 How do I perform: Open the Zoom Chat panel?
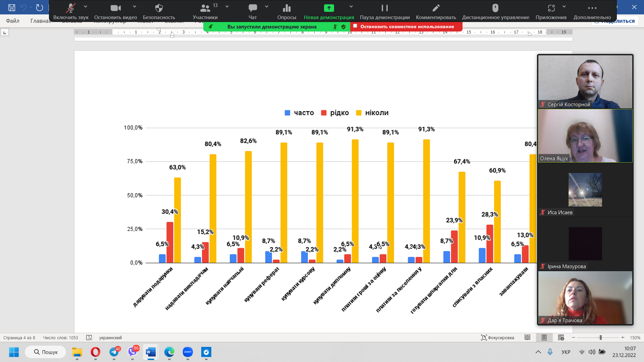pyautogui.click(x=253, y=8)
